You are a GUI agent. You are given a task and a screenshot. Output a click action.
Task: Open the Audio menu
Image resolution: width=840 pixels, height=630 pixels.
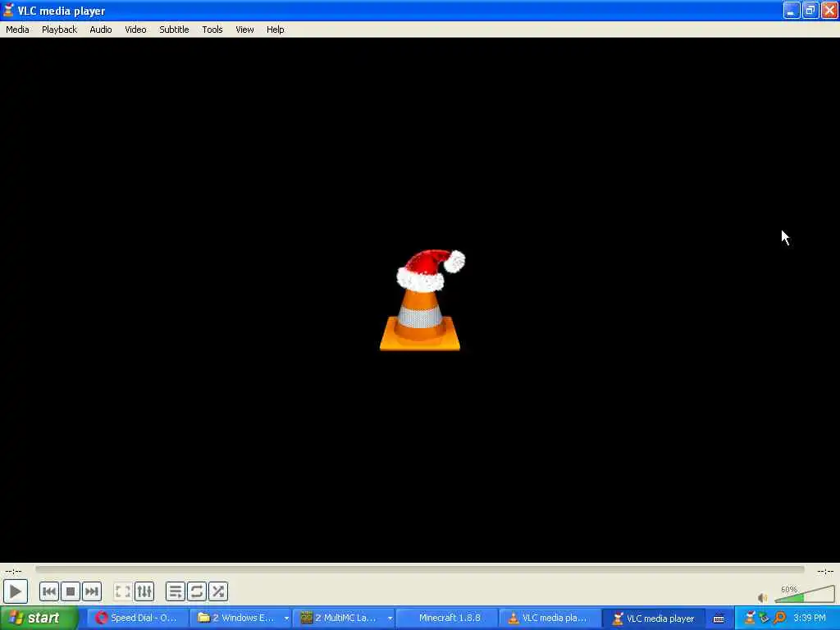coord(101,30)
